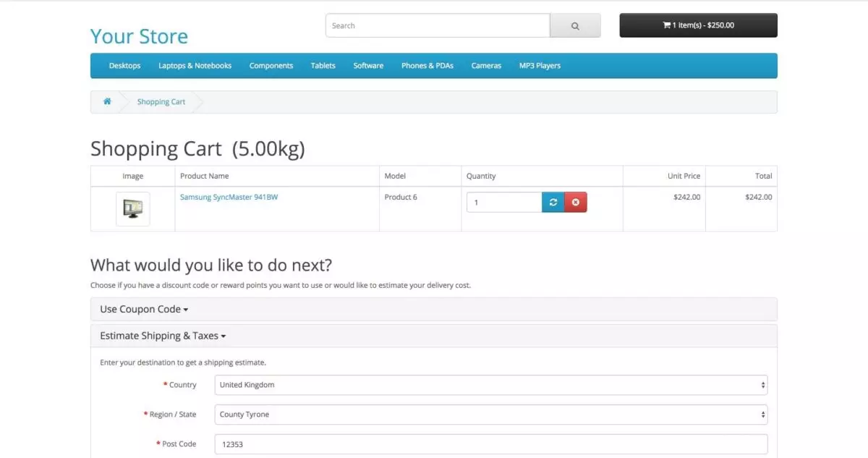This screenshot has height=458, width=868.
Task: Click the Quantity column header
Action: click(481, 176)
